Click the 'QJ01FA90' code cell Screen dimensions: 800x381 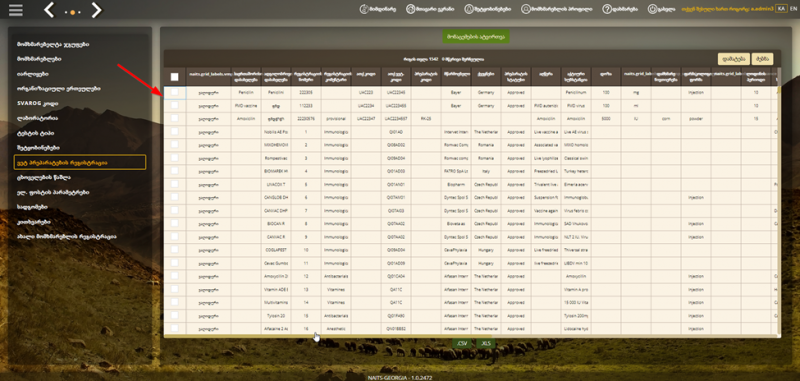click(396, 316)
